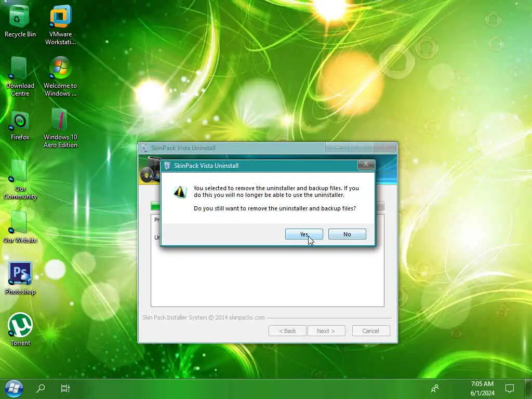Click the dialog title bar uninstaller icon
Viewport: 532px width, 399px height.
[167, 166]
